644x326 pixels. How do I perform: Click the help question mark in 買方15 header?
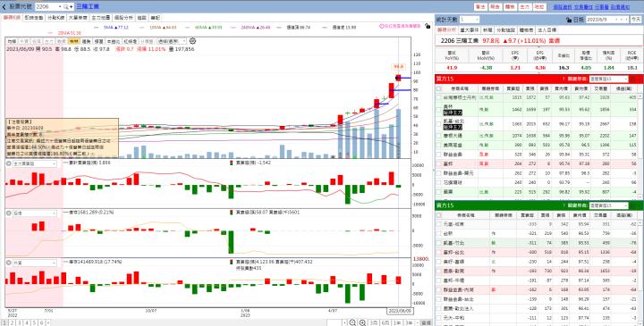click(563, 79)
